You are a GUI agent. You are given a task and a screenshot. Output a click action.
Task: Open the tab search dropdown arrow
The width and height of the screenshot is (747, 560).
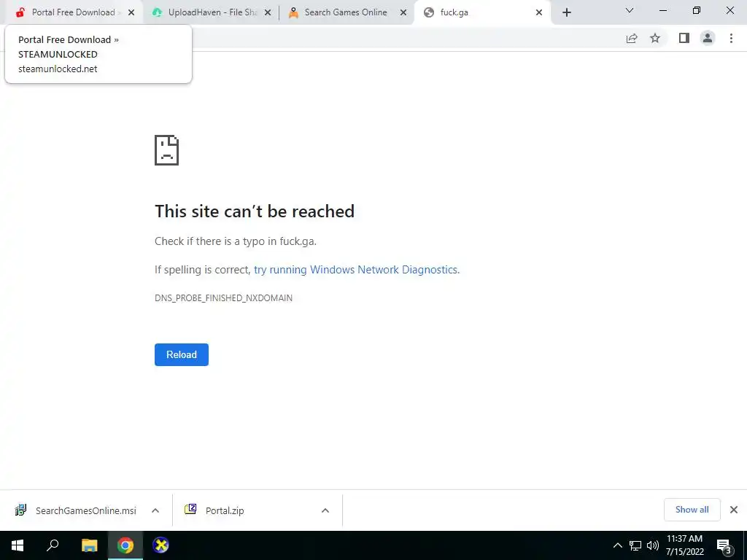630,10
